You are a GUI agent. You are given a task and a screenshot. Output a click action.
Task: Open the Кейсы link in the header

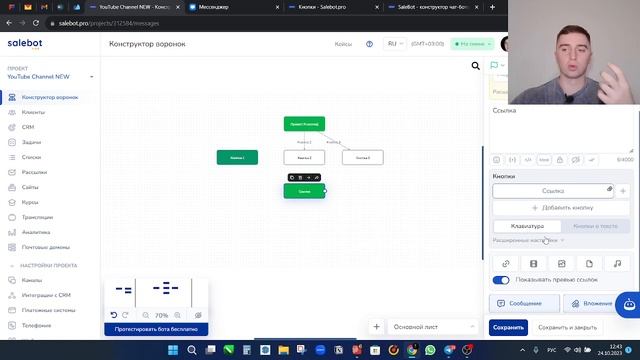tap(343, 44)
